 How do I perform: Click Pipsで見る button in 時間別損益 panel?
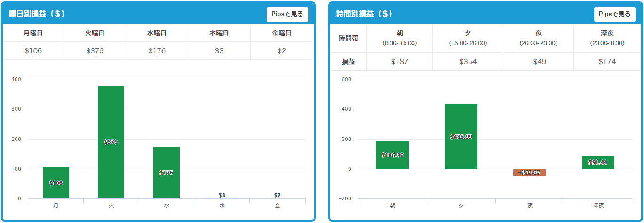[x=614, y=14]
